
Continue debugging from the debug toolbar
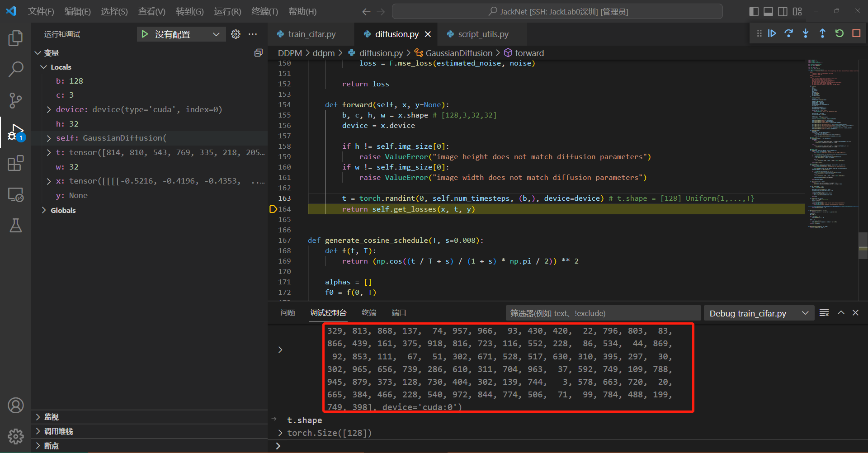(772, 33)
